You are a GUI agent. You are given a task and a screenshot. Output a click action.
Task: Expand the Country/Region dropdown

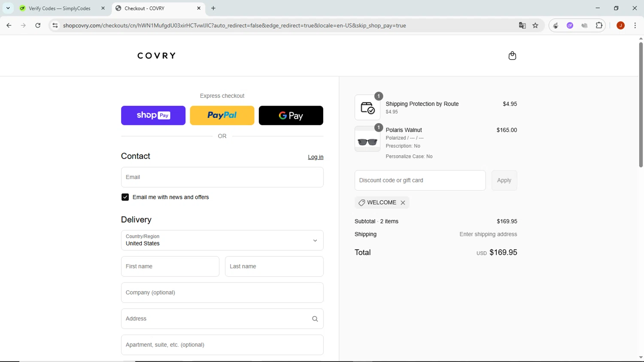click(222, 240)
